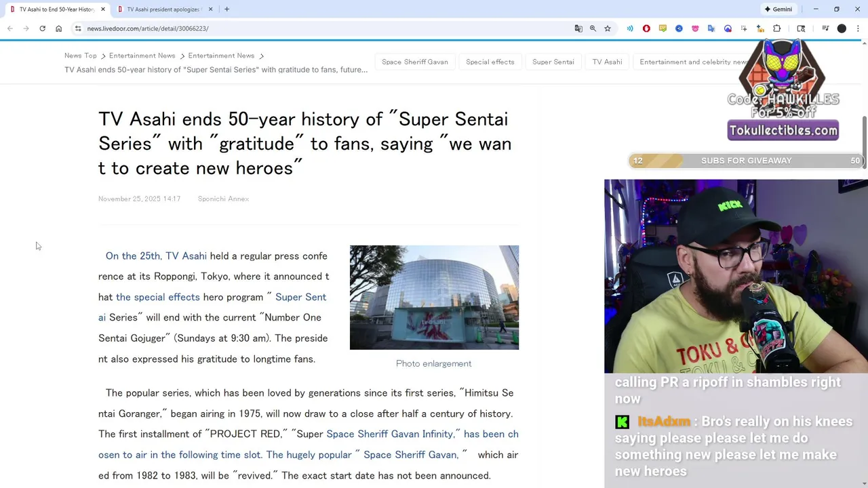Click the Tokullectibles.com banner
Screen dimensions: 868x488
pyautogui.click(x=783, y=130)
